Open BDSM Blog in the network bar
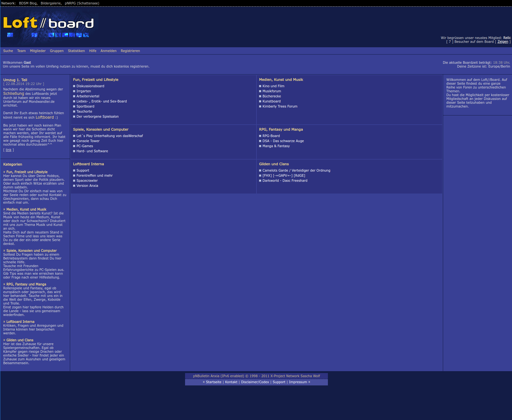Image resolution: width=512 pixels, height=420 pixels. (x=28, y=3)
